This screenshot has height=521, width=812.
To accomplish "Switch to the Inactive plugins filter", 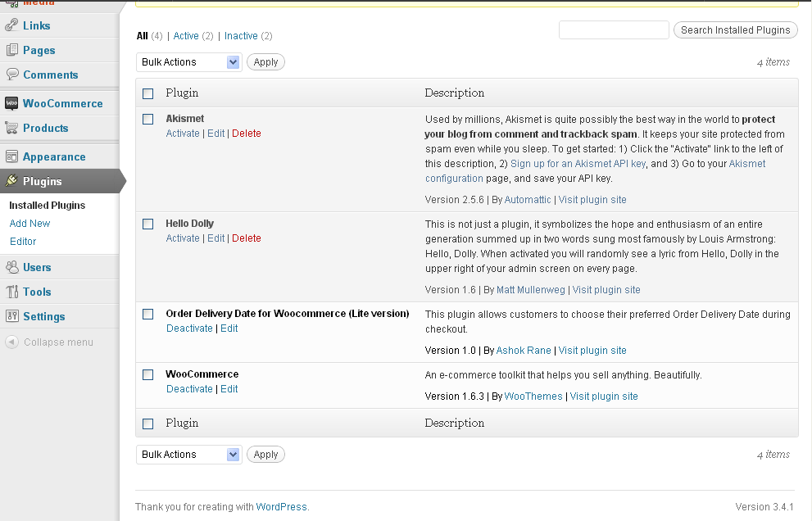I will [241, 36].
